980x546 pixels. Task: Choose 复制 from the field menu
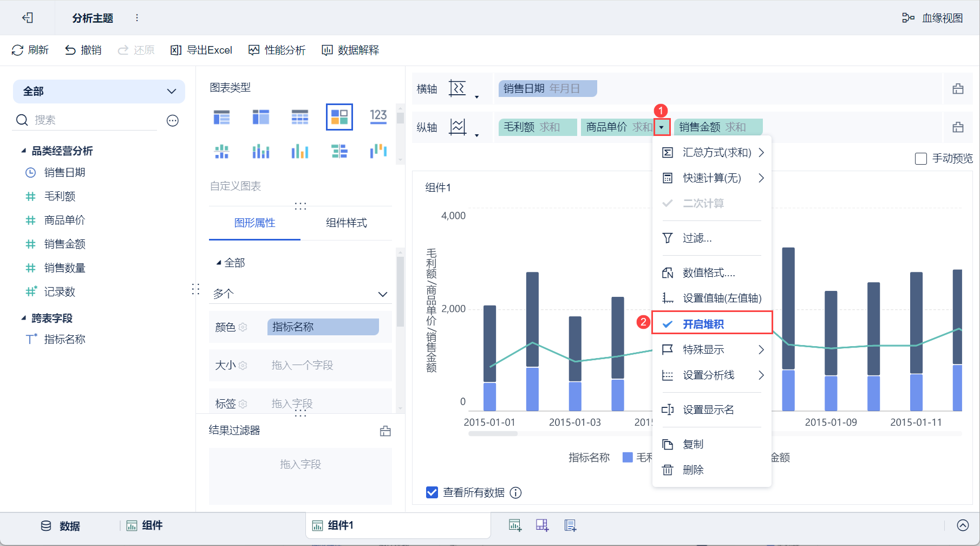[712, 444]
